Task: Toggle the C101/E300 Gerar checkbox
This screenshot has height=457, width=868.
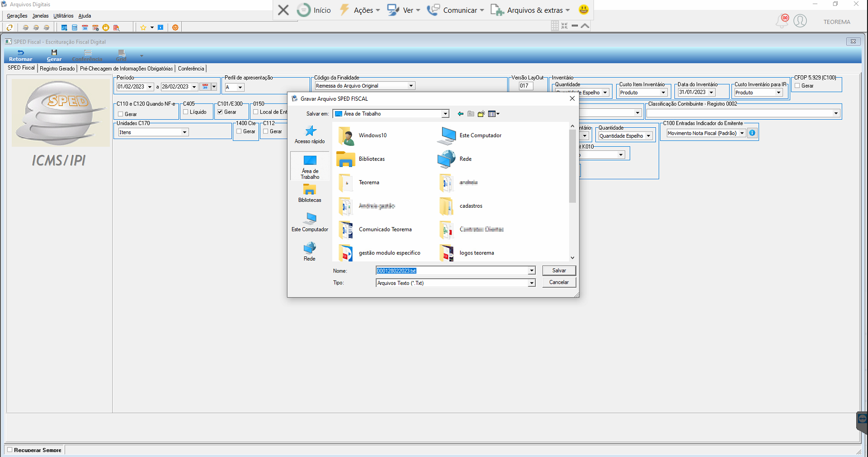Action: [x=220, y=112]
